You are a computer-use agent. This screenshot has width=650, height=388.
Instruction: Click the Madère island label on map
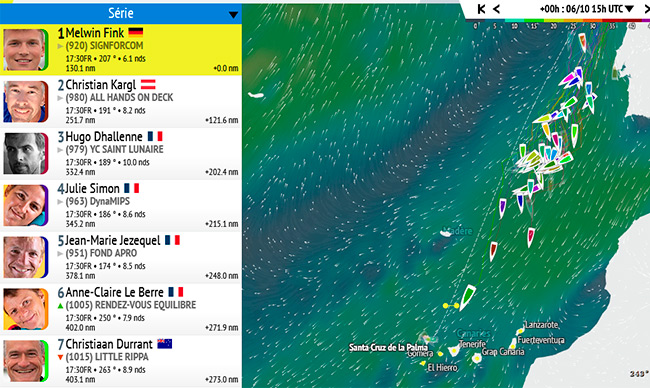coord(458,231)
